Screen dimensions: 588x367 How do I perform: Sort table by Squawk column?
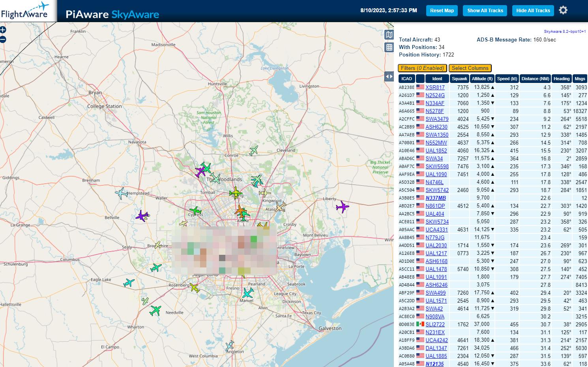(459, 79)
